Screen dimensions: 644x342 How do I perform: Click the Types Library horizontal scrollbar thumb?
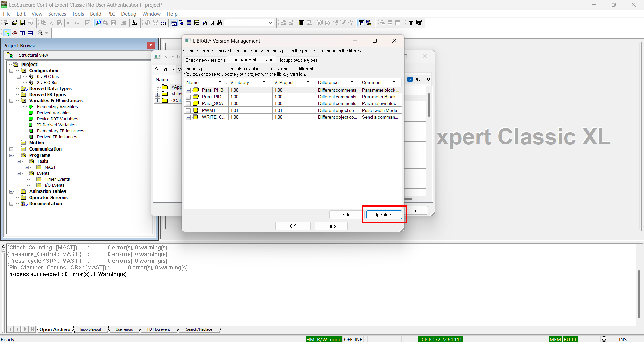click(x=408, y=199)
